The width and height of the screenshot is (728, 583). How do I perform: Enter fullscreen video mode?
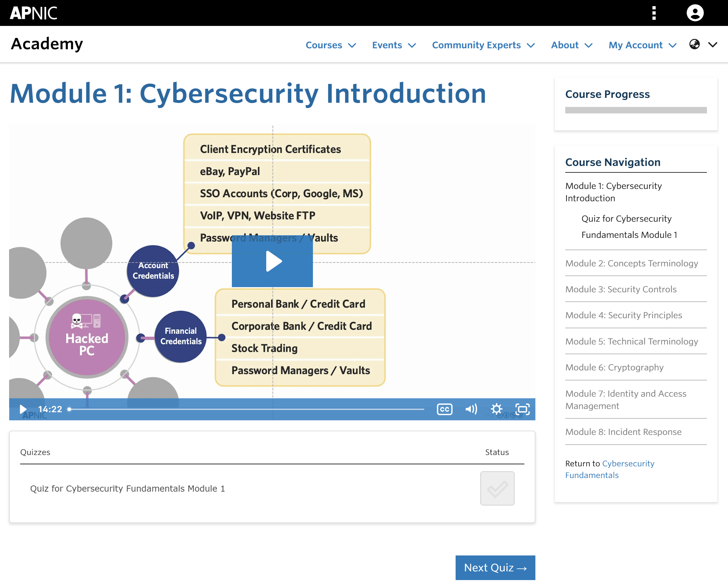(x=522, y=409)
